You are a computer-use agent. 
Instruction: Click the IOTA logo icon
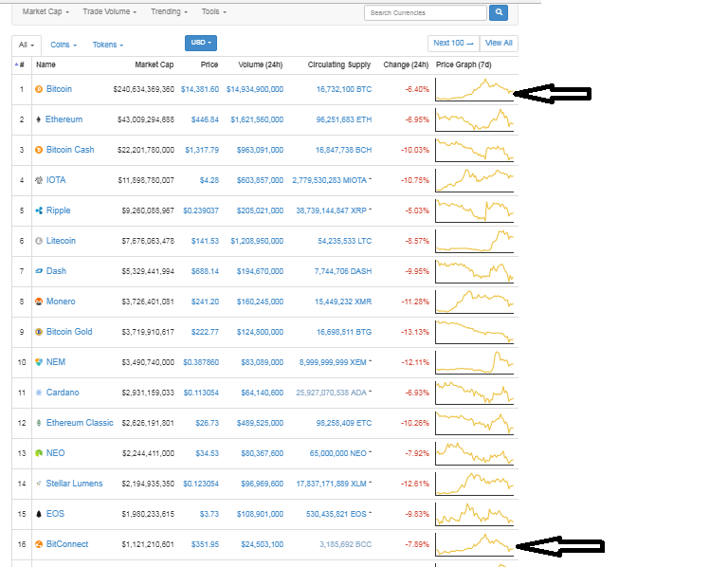point(39,180)
